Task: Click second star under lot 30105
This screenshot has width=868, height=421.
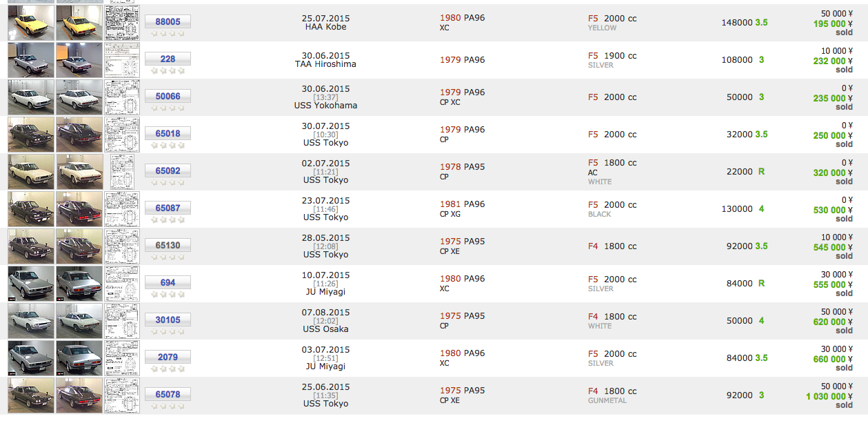Action: (x=163, y=331)
